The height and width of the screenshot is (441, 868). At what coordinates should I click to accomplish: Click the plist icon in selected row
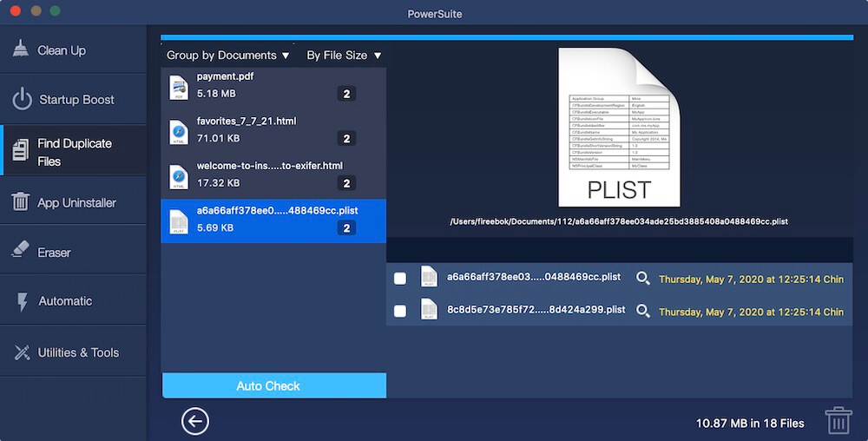(x=179, y=222)
